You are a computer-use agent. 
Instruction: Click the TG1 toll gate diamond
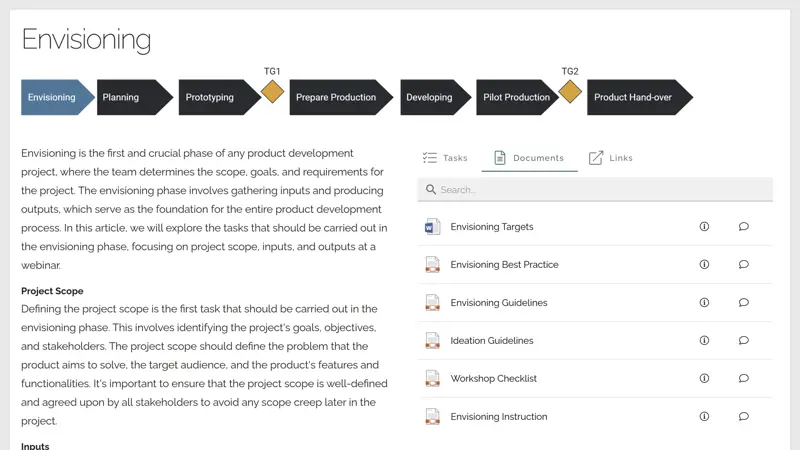click(272, 92)
